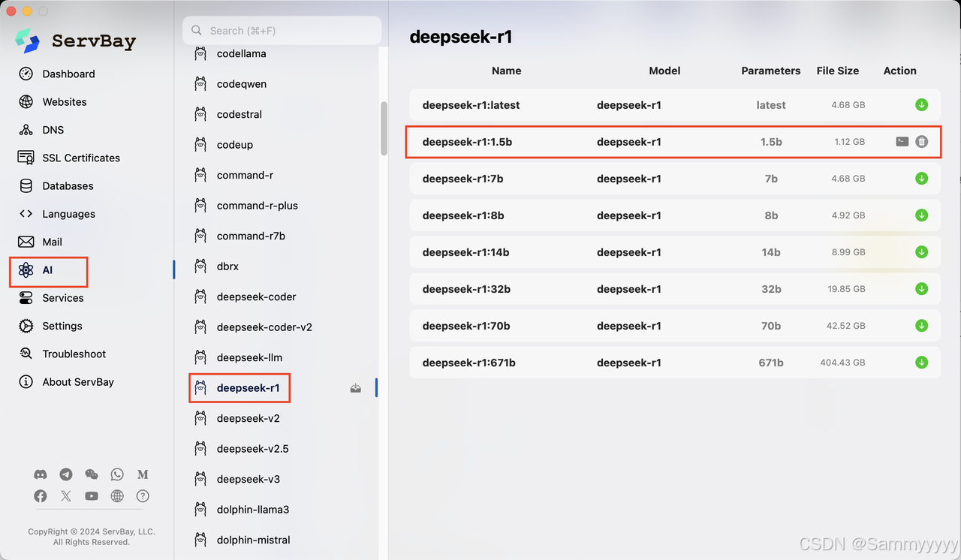
Task: Delete the deepseek-r1:1.5b model
Action: [921, 141]
